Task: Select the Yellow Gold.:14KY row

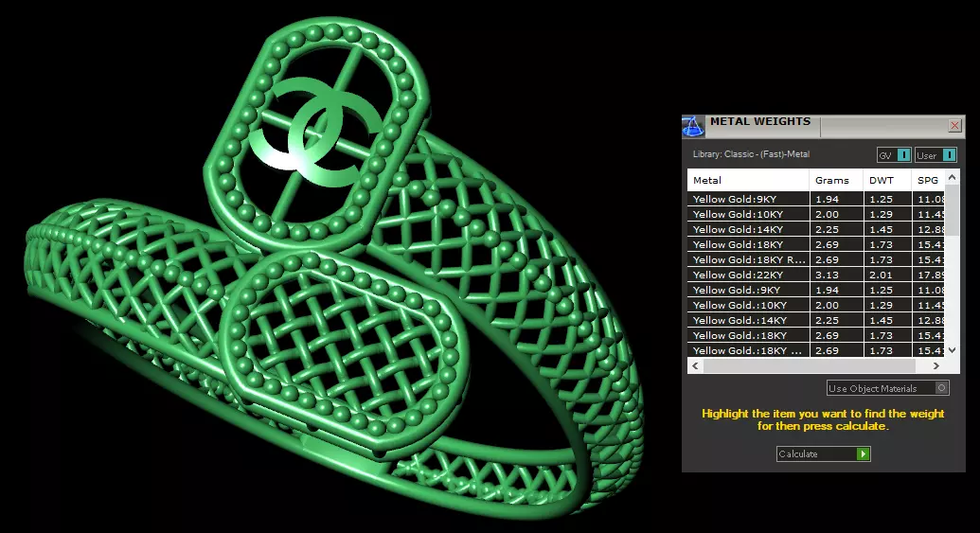Action: coord(815,320)
